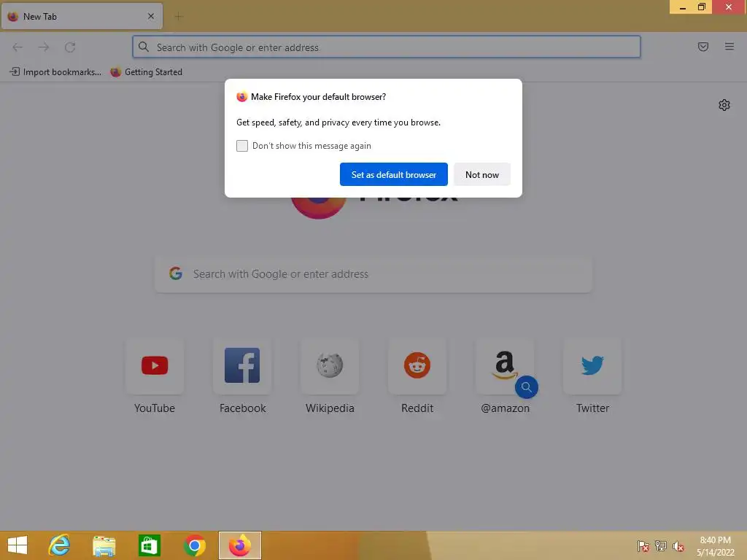Open the Getting Started bookmark

[x=146, y=72]
